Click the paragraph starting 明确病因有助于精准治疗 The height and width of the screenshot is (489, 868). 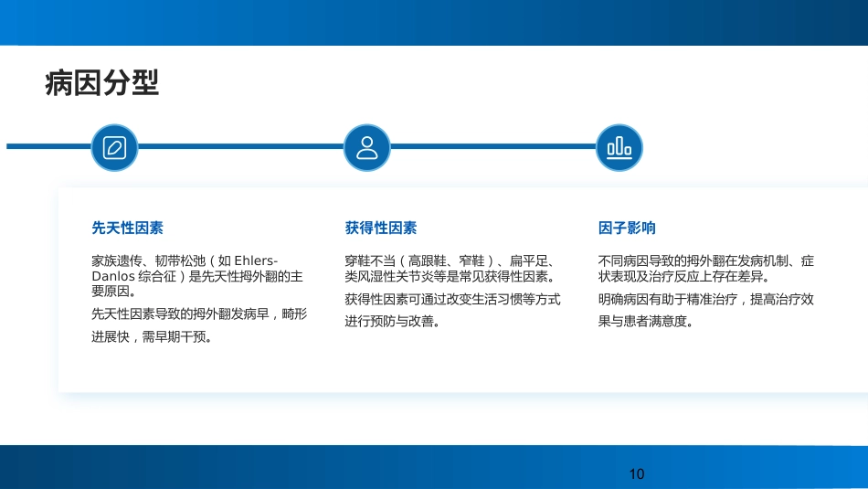coord(705,310)
